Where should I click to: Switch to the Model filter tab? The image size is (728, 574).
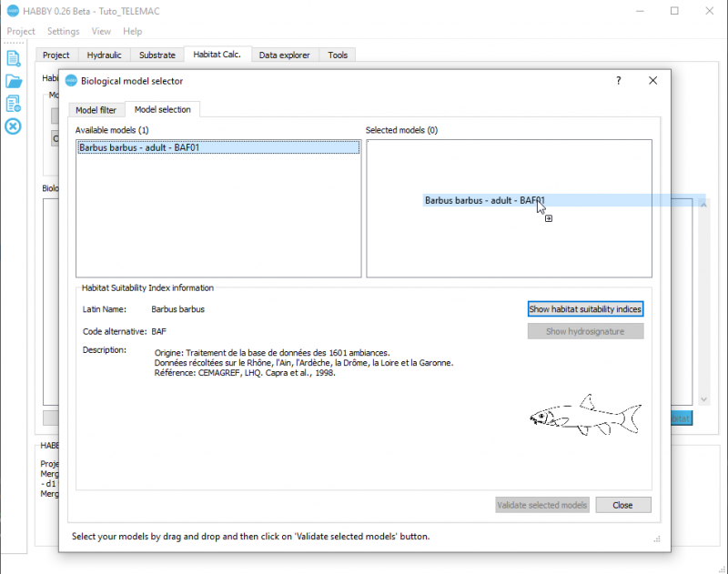pyautogui.click(x=96, y=109)
